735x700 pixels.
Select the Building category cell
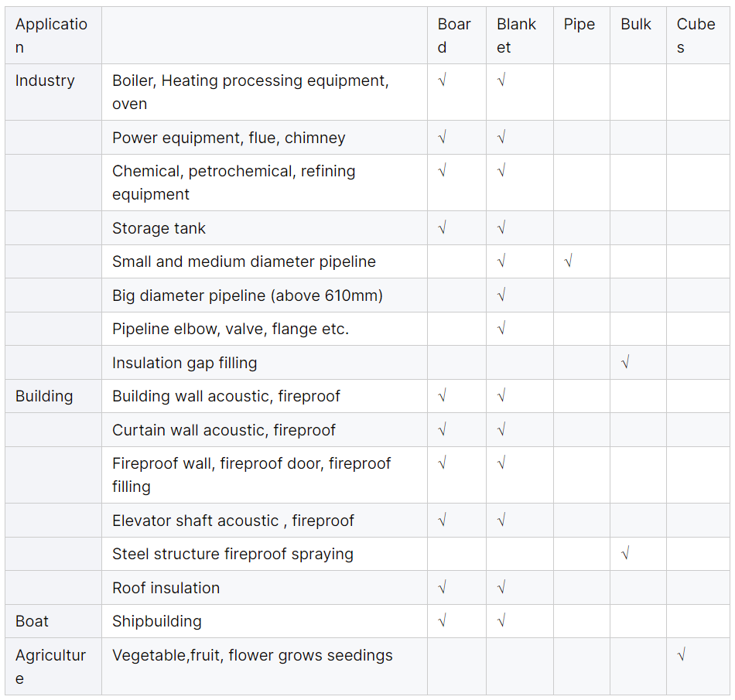44,396
